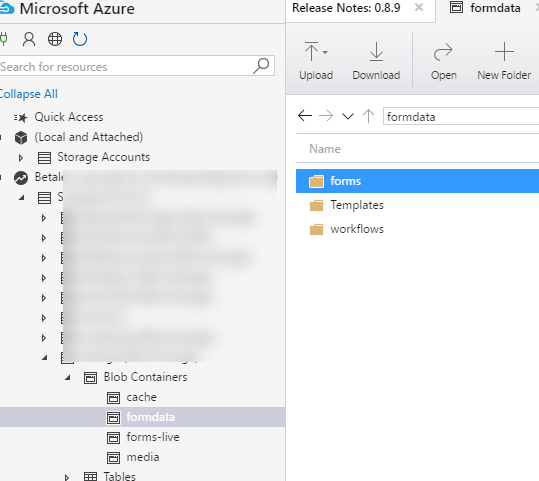Open the recent locations down chevron
Image resolution: width=539 pixels, height=481 pixels.
[x=348, y=116]
